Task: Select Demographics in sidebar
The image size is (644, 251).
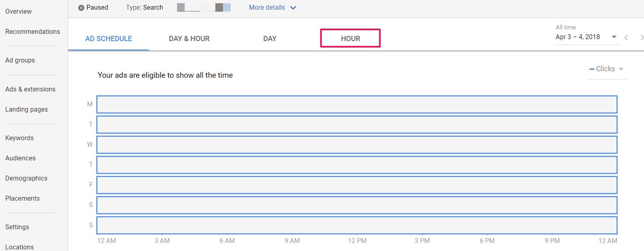Action: [x=26, y=178]
